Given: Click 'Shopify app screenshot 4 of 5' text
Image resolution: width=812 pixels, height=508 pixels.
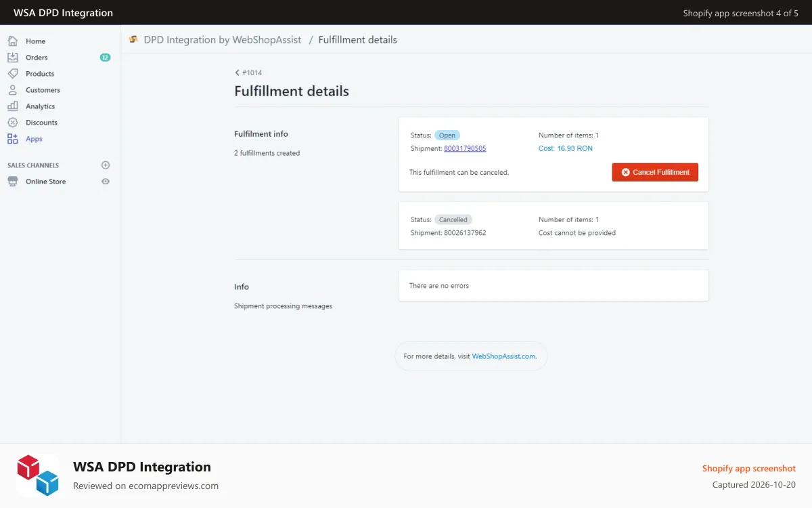Looking at the screenshot, I should coord(740,13).
